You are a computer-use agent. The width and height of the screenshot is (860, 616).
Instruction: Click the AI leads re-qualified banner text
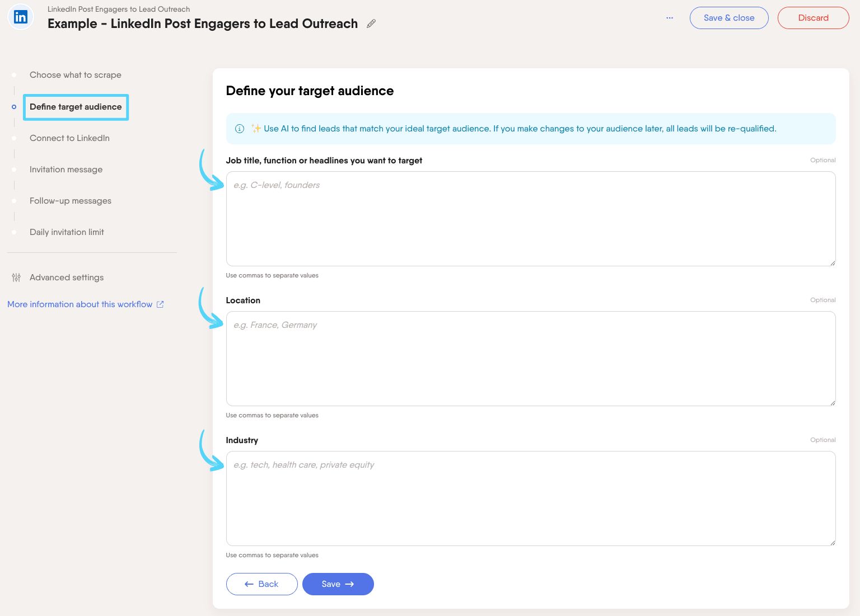tap(520, 129)
